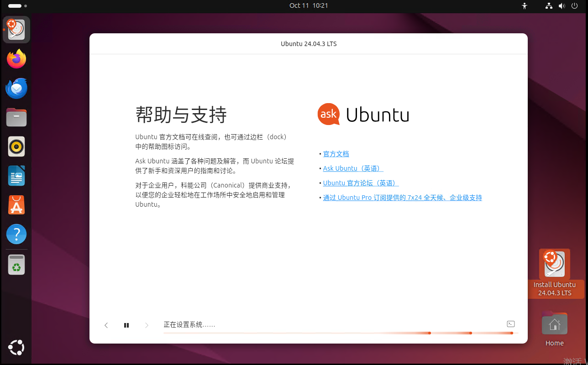Advance to the next slide arrow
The image size is (588, 365).
coord(147,325)
